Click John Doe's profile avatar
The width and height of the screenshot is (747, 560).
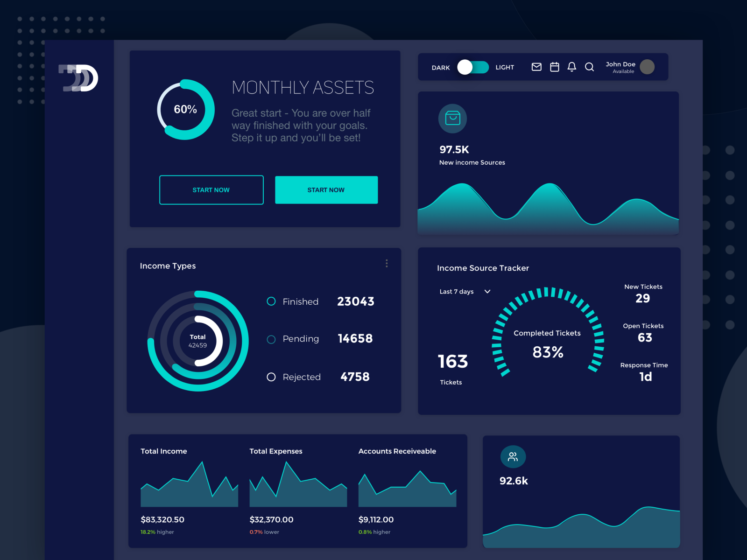[x=648, y=67]
